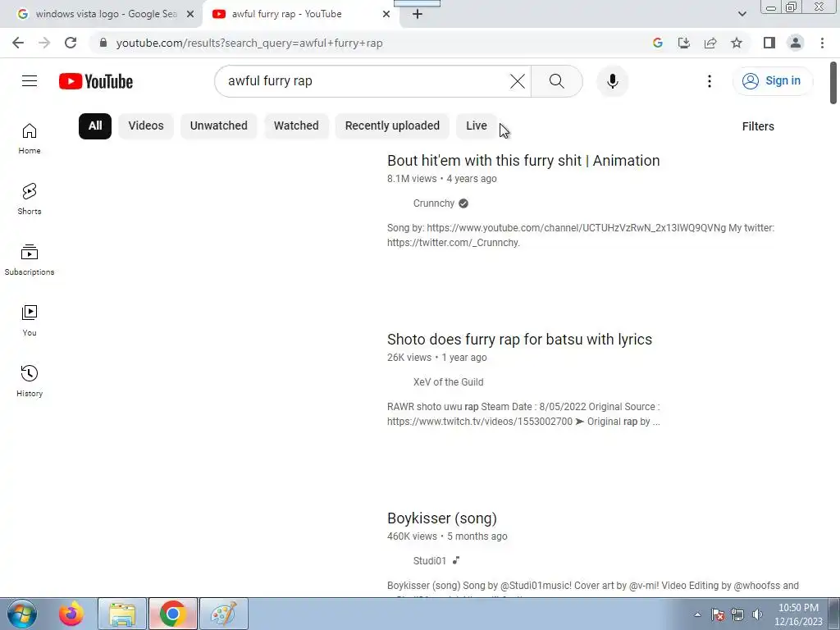Close the awful furry rap tab
Screen dimensions: 840x630
click(x=386, y=14)
